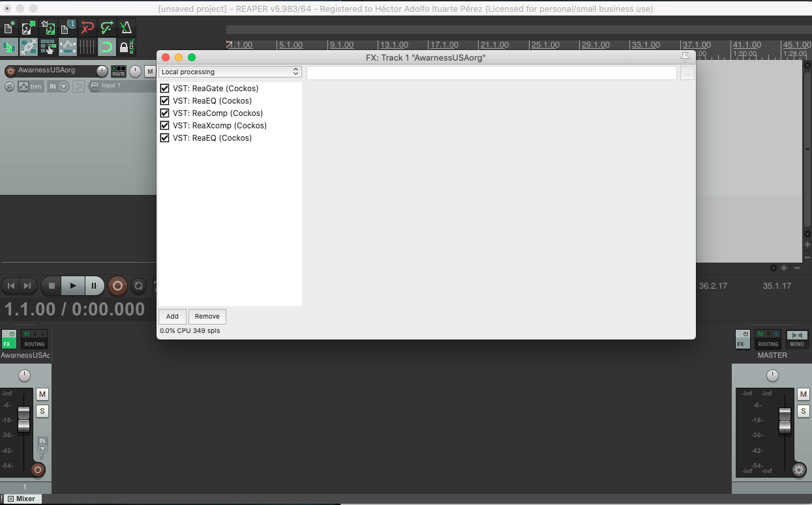The width and height of the screenshot is (812, 505).
Task: Click the Add button in FX window
Action: (172, 317)
